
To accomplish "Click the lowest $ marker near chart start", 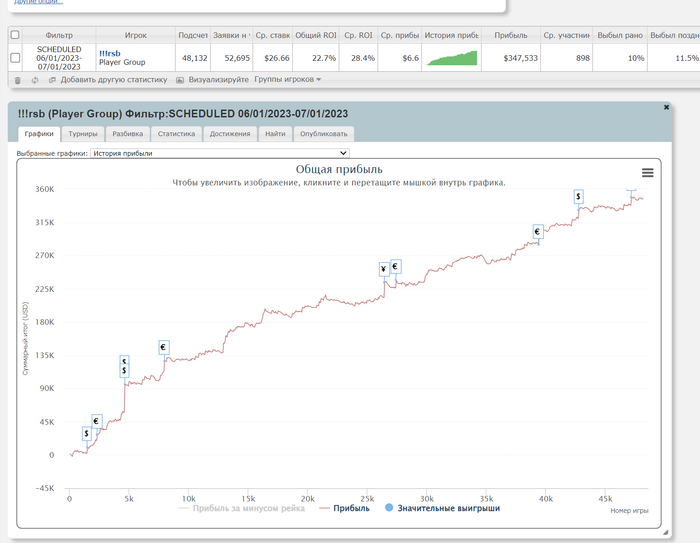I will [x=87, y=433].
